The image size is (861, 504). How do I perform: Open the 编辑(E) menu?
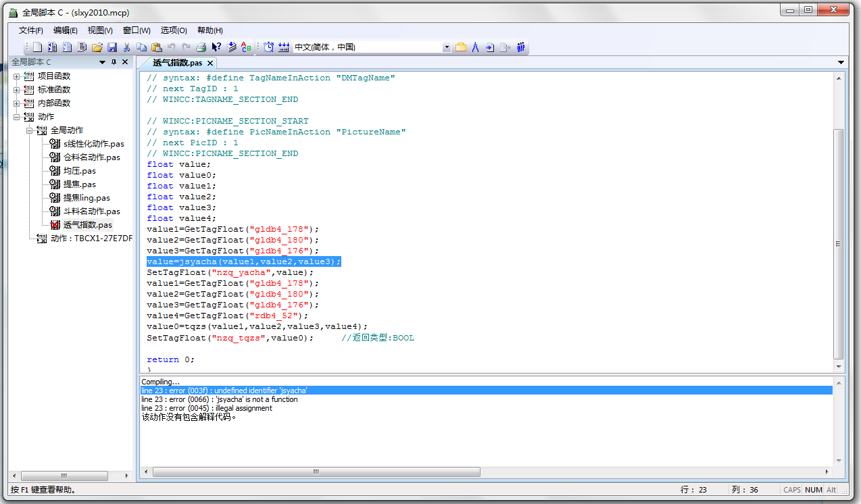point(65,30)
